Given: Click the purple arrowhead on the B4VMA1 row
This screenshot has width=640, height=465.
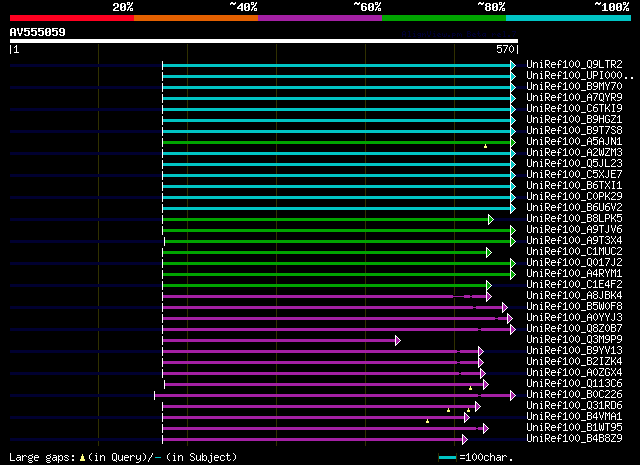Looking at the screenshot, I should 467,417.
